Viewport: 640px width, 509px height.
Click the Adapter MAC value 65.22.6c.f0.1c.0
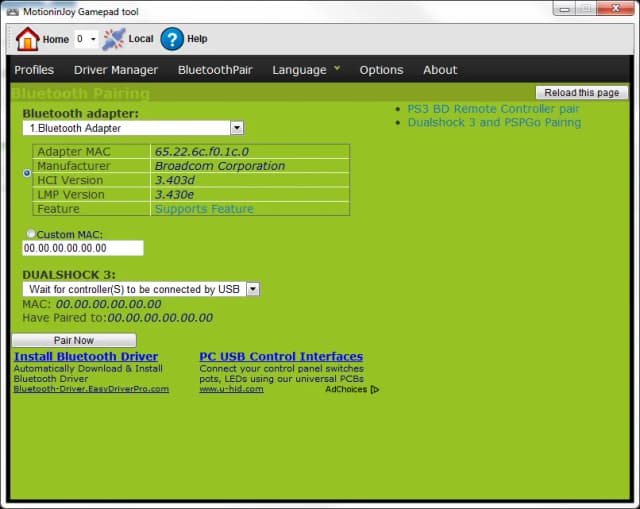click(x=202, y=151)
